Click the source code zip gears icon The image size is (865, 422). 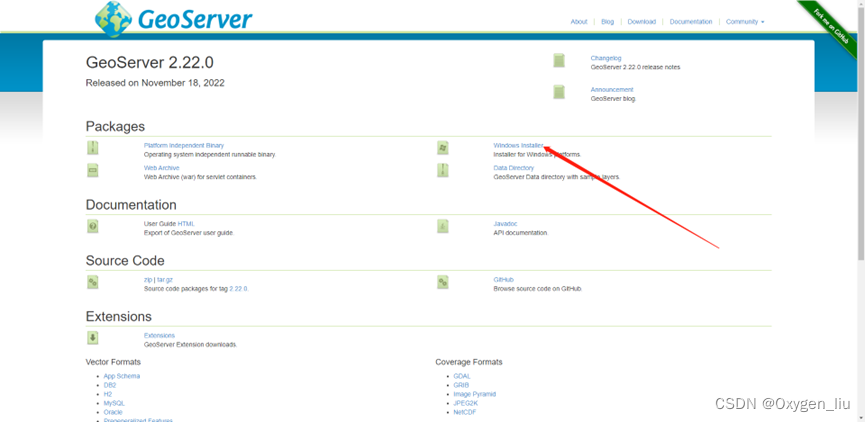[93, 282]
